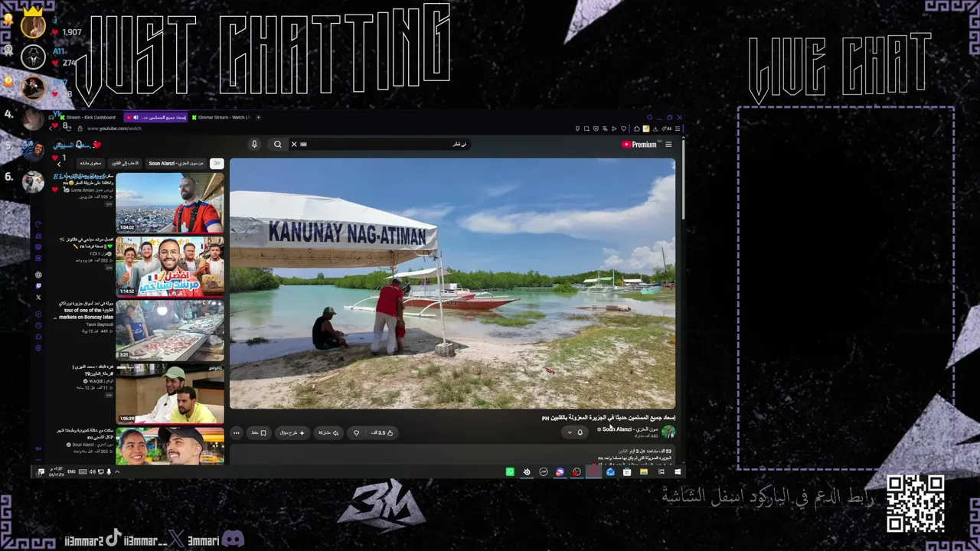Open Microsoft Store from the taskbar

click(627, 472)
